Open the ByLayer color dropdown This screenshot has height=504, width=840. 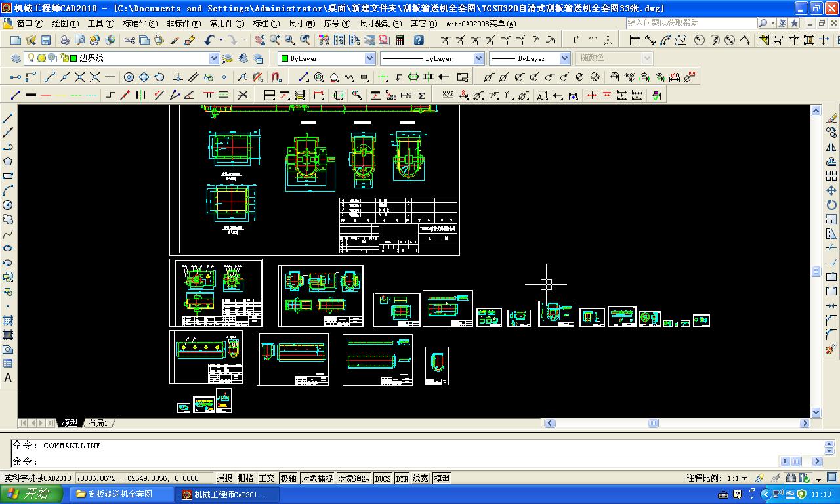pos(369,58)
